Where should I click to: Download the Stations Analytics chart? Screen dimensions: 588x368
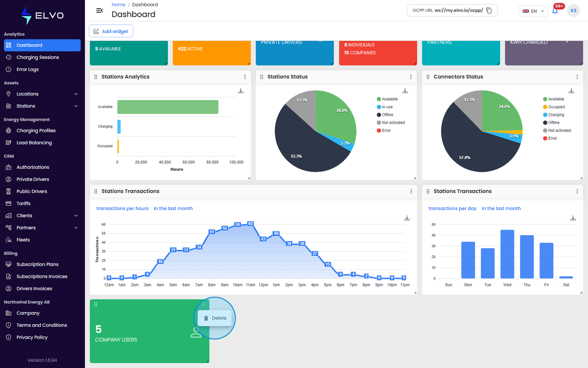241,91
